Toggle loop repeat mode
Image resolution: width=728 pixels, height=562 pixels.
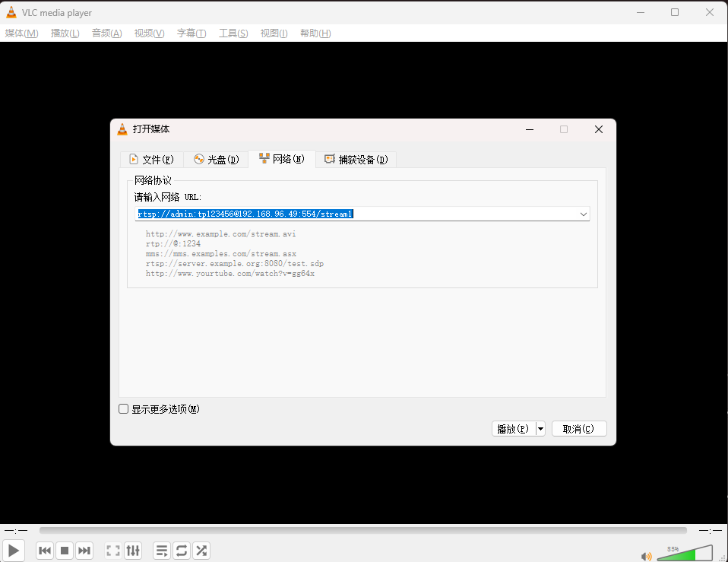[182, 551]
